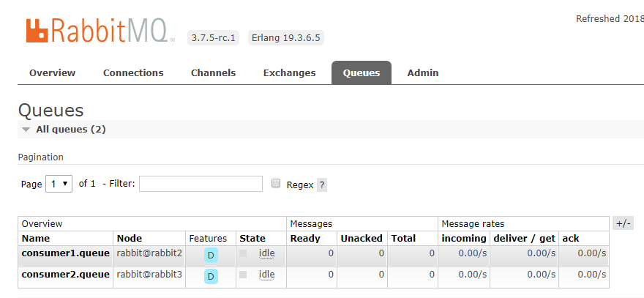The width and height of the screenshot is (644, 298).
Task: Sort queues by Name column header
Action: pyautogui.click(x=35, y=238)
